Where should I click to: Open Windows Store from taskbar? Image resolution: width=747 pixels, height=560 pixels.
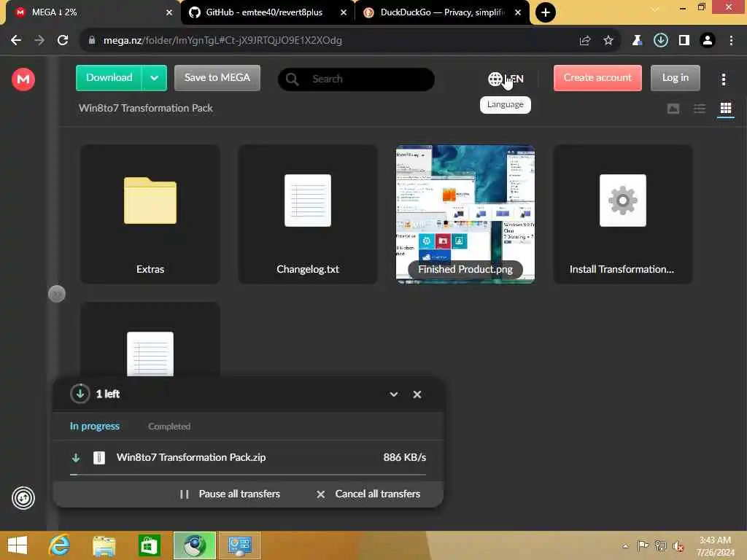pos(149,545)
